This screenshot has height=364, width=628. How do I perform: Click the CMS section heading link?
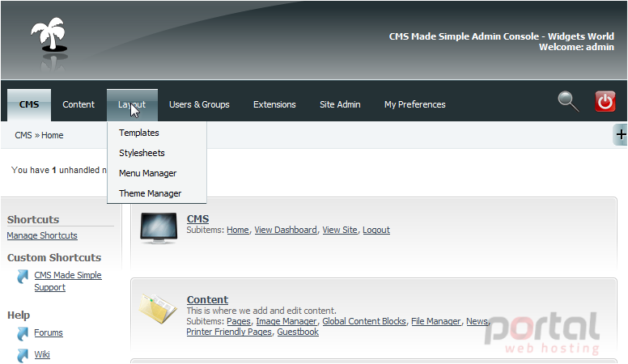click(197, 219)
